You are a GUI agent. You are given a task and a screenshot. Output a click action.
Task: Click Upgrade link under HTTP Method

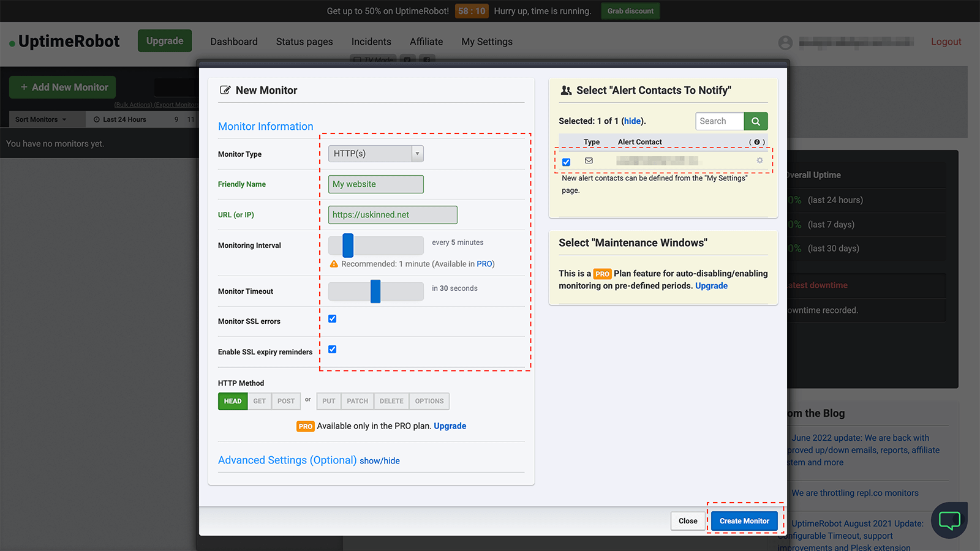pos(450,426)
